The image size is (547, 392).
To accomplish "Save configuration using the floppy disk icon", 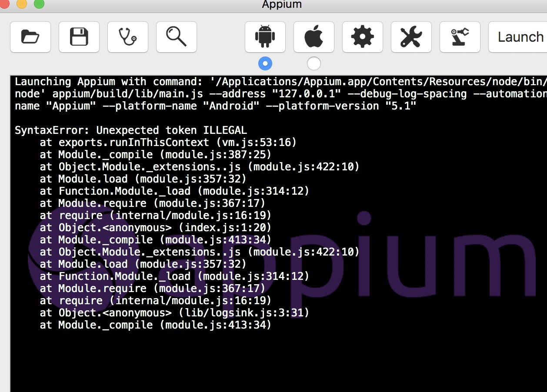I will tap(79, 37).
